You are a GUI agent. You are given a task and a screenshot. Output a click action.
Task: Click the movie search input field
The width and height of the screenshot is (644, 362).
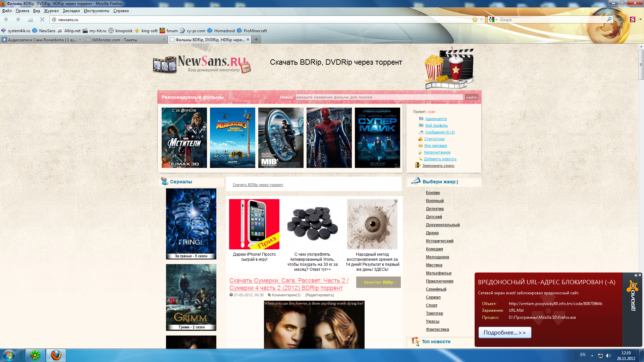379,97
